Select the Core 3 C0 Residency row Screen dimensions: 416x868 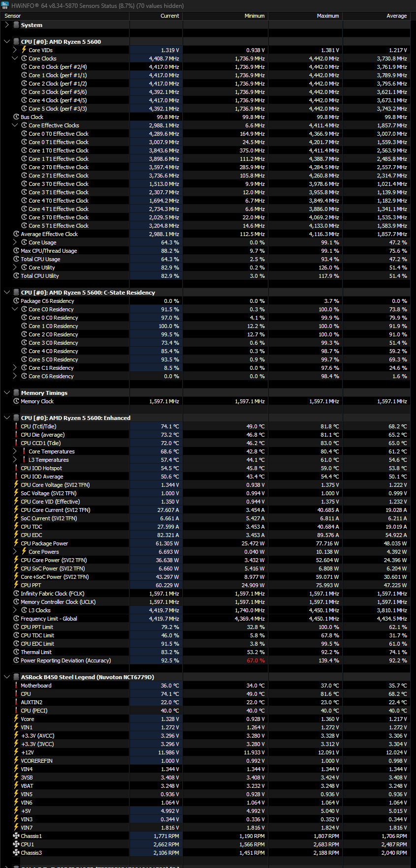[x=205, y=342]
